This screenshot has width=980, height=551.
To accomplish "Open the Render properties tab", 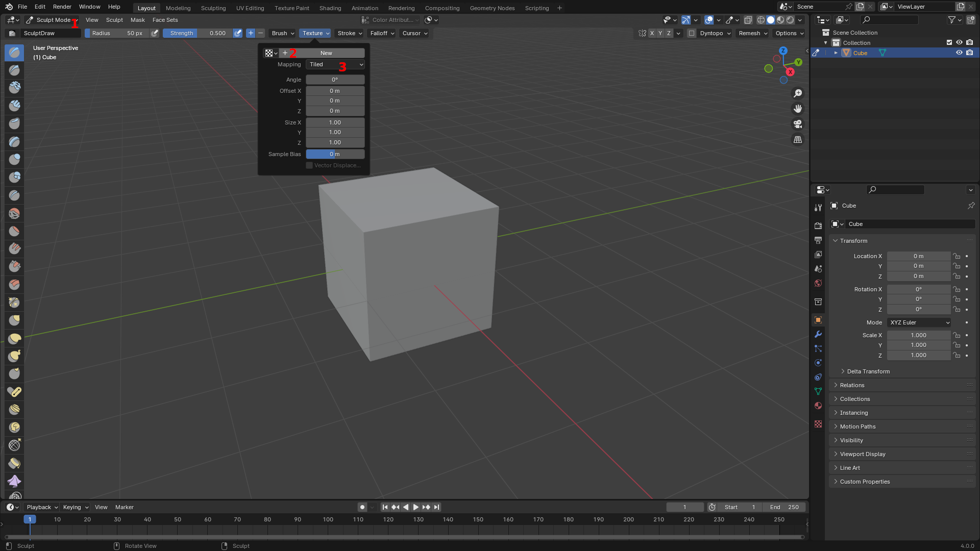I will (818, 226).
